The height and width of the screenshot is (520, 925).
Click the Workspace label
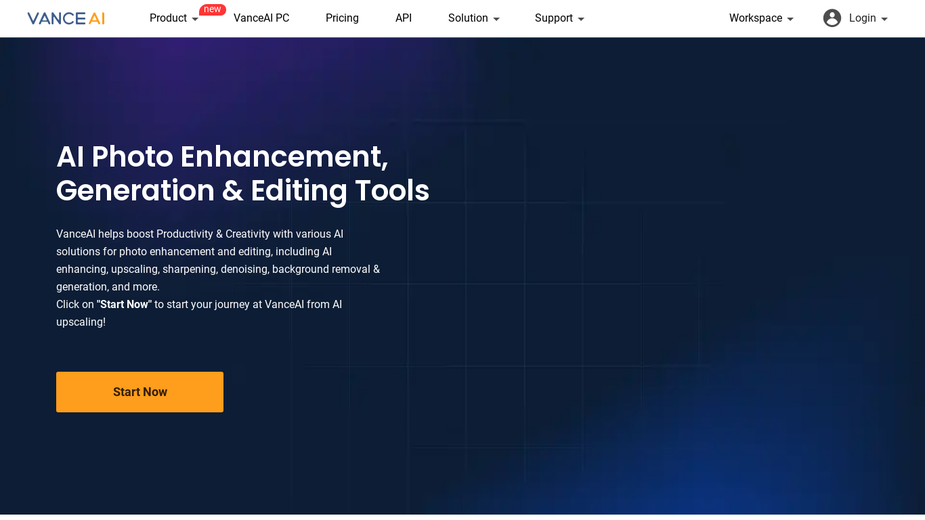756,18
